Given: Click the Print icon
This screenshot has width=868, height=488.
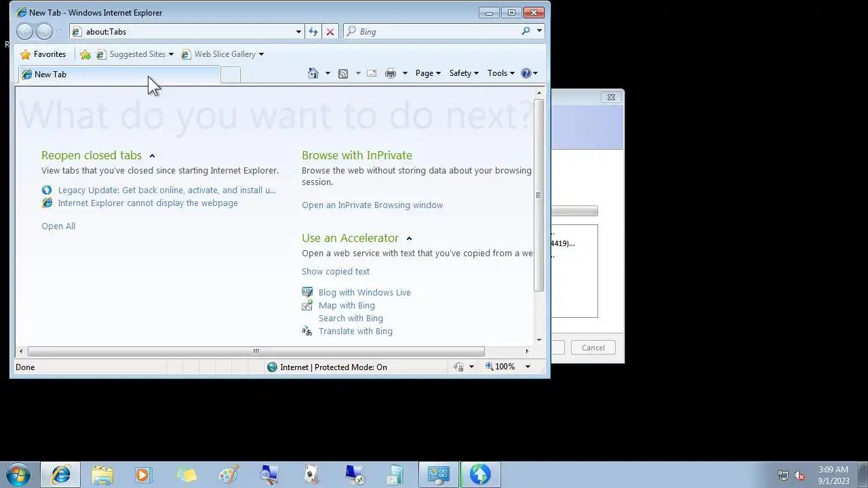Looking at the screenshot, I should click(391, 73).
